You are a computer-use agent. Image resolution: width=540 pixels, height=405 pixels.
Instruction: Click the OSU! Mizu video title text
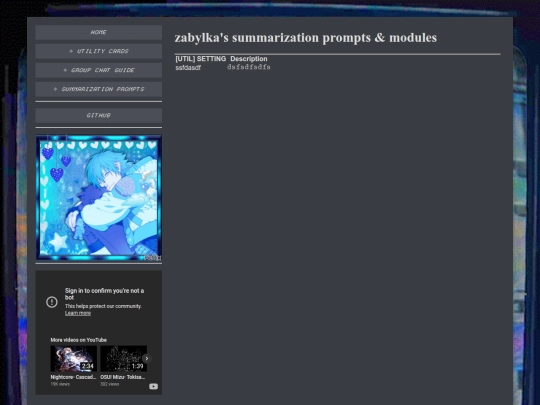click(123, 377)
